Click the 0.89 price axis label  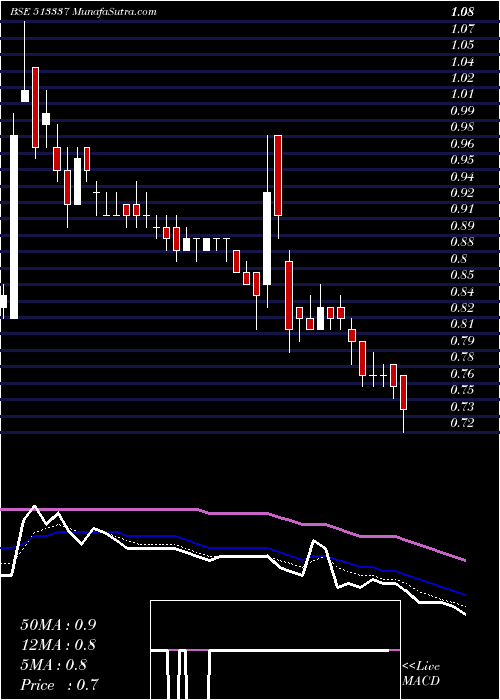pyautogui.click(x=462, y=225)
